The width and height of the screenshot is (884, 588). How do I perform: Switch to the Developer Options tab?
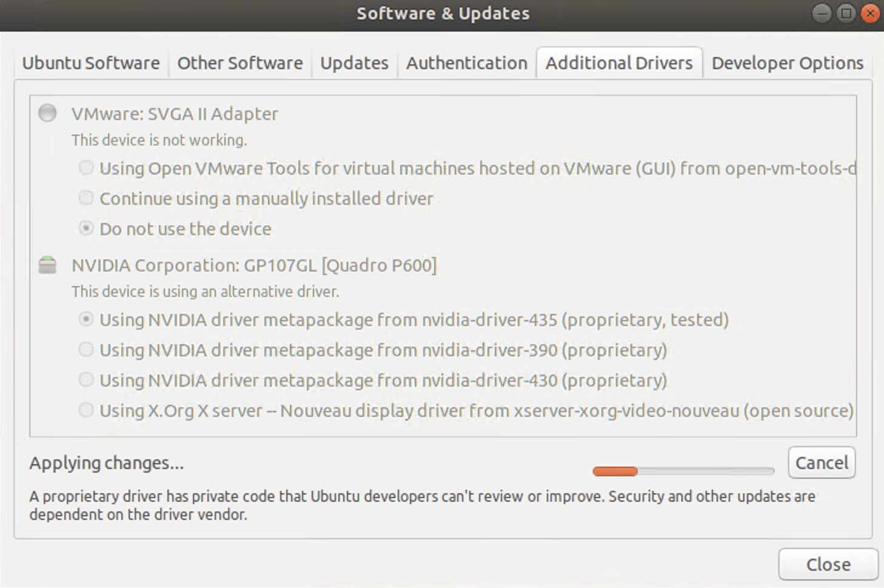pos(787,63)
